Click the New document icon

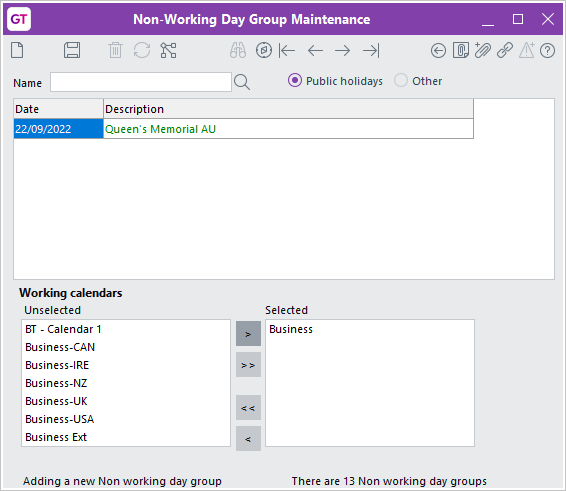tap(17, 50)
